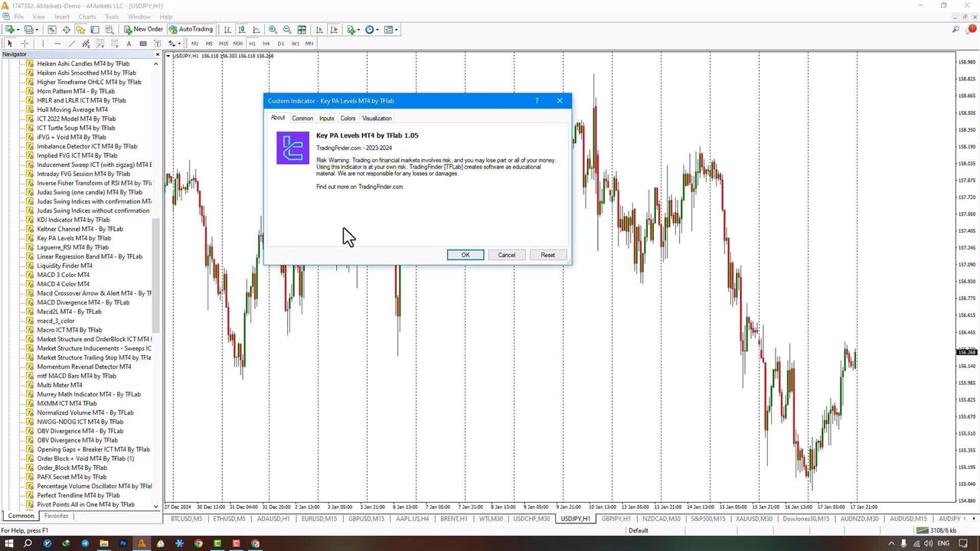Image resolution: width=980 pixels, height=551 pixels.
Task: Open the new chart dropdown arrow
Action: tap(18, 30)
